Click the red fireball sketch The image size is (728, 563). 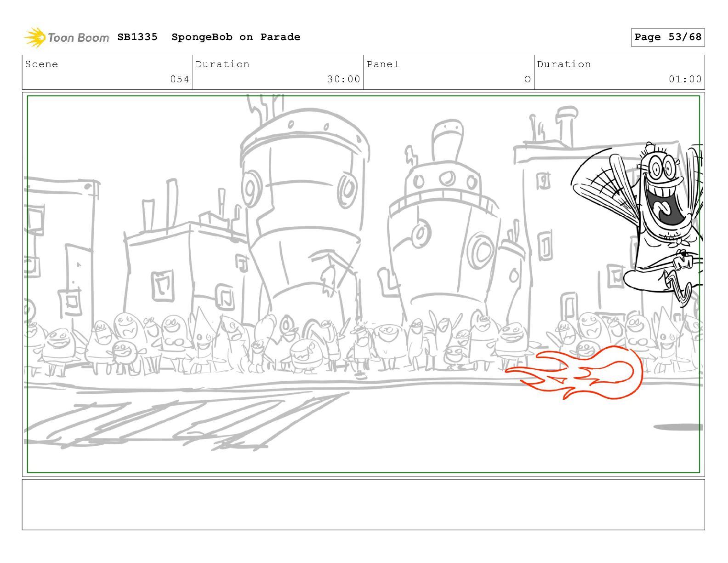574,373
